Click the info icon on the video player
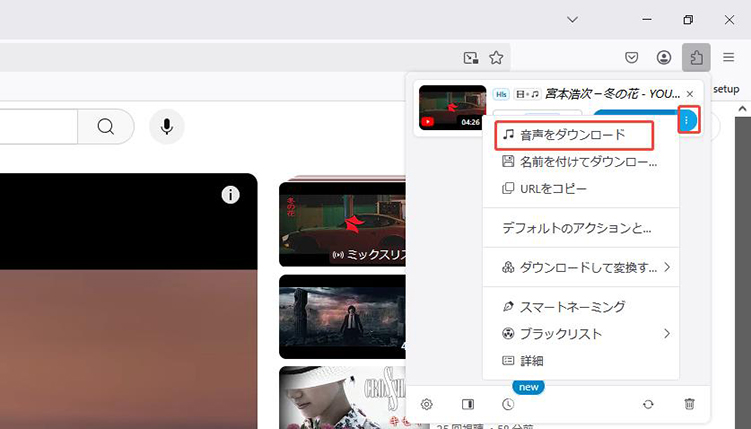 click(230, 195)
